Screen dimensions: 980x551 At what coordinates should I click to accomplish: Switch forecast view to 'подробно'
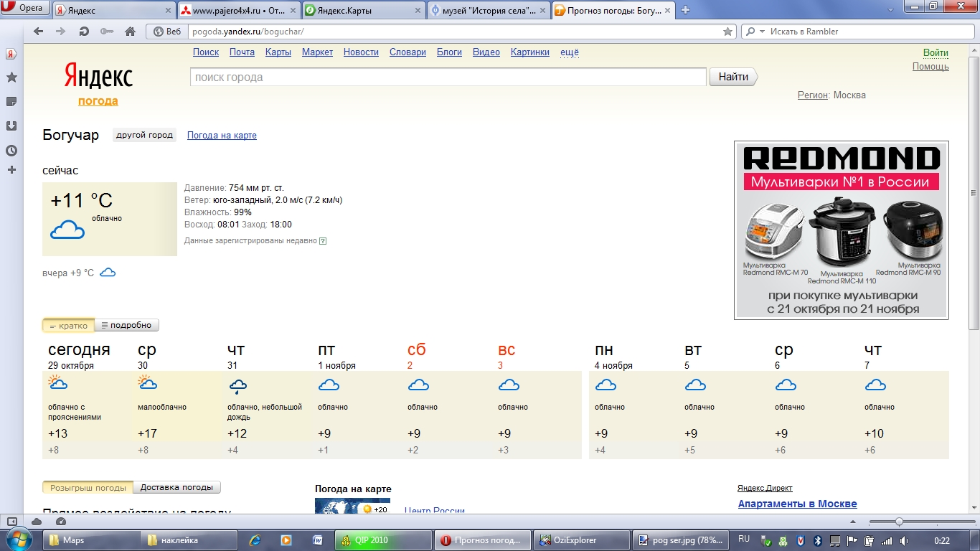pos(126,325)
